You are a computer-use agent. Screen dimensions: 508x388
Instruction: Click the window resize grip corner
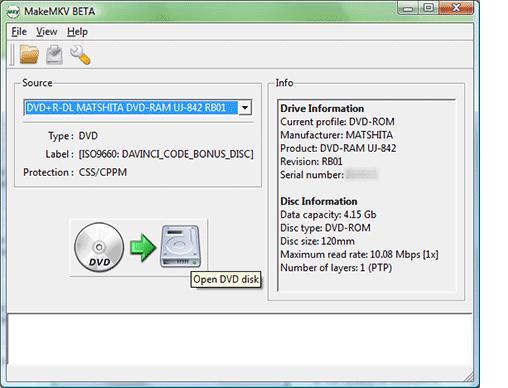click(x=469, y=377)
